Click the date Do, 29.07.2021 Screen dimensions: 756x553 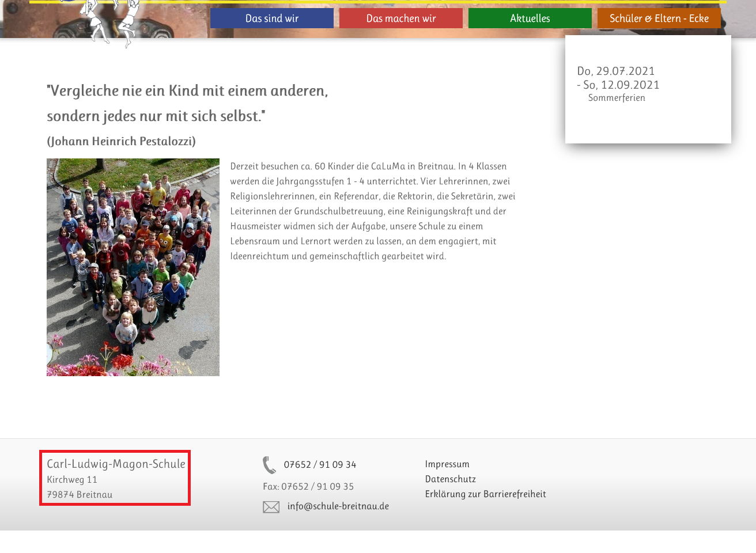616,71
